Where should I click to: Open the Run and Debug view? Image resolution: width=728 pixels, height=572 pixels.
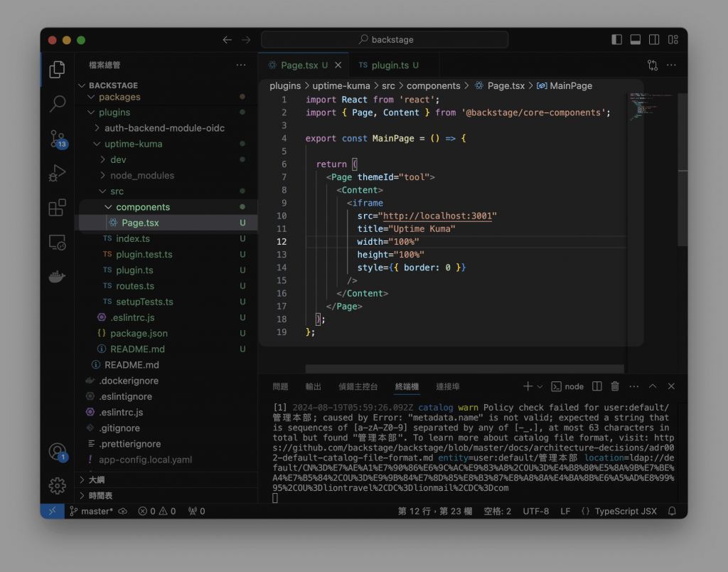[58, 173]
